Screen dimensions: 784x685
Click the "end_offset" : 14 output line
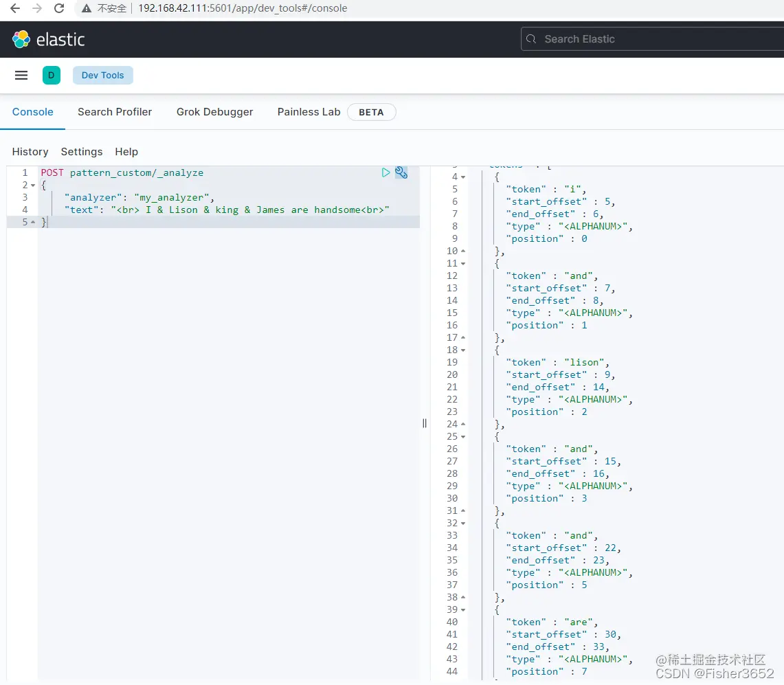click(557, 387)
